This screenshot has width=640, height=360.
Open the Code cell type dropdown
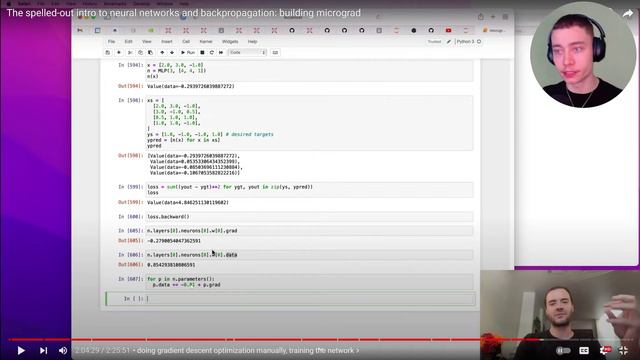click(x=247, y=53)
